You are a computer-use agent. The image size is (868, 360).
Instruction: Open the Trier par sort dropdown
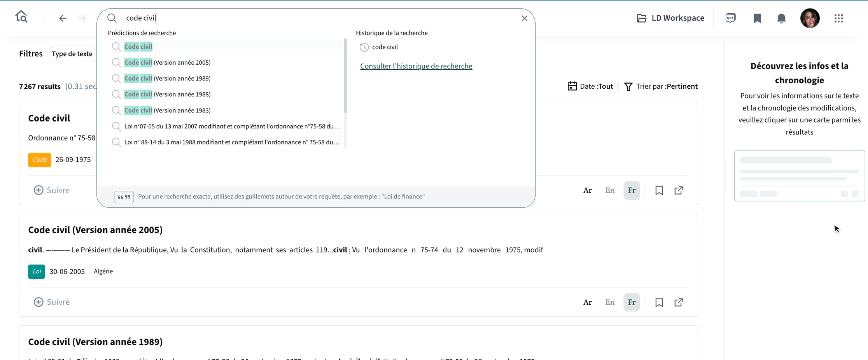tap(661, 86)
